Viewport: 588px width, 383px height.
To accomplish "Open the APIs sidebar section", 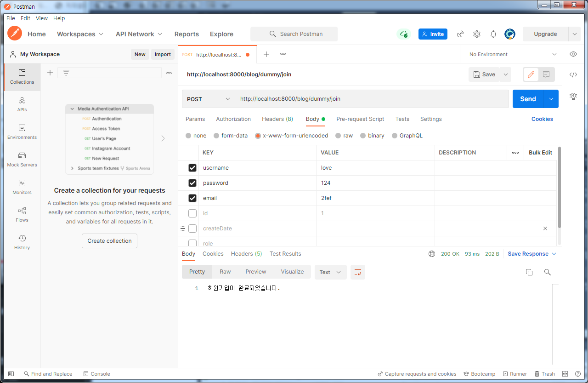I will (x=22, y=104).
